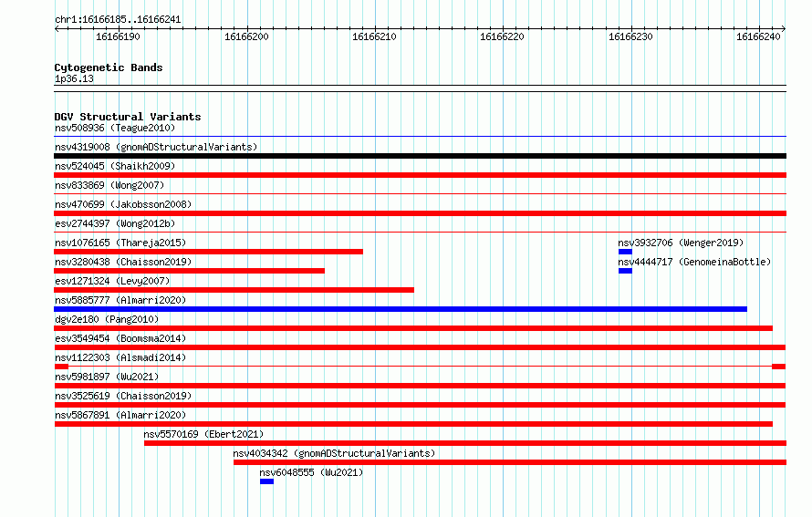The height and width of the screenshot is (517, 812).
Task: Click the small blue nsv3932706 Wenger2019 bar
Action: pyautogui.click(x=625, y=252)
